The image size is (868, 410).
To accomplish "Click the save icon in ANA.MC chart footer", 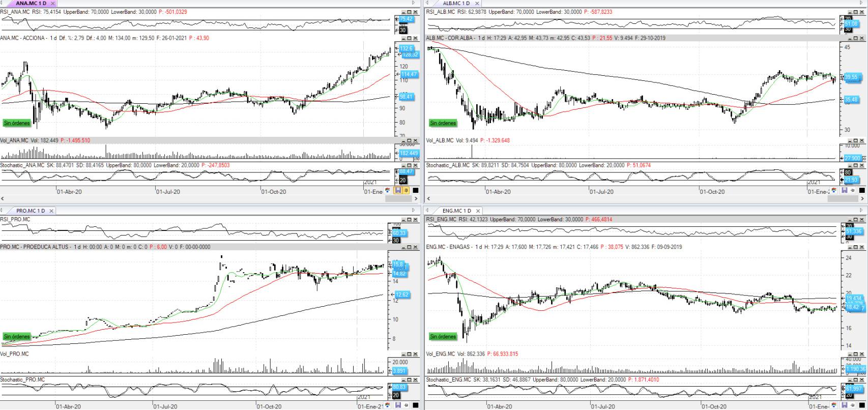I will pos(398,191).
